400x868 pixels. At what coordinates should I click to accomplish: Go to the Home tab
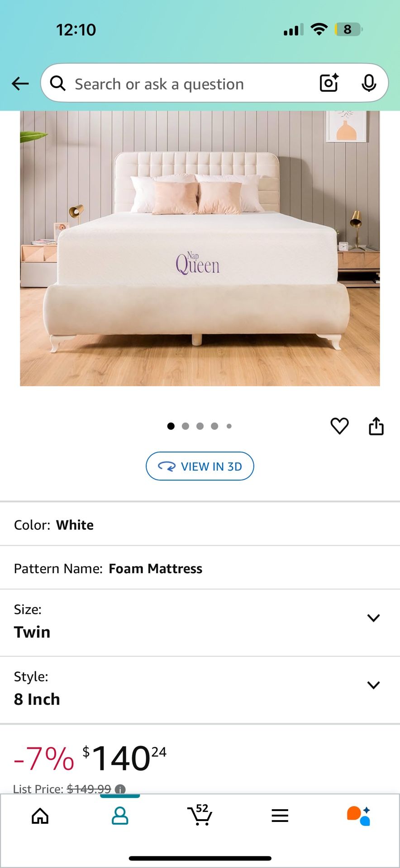[40, 816]
